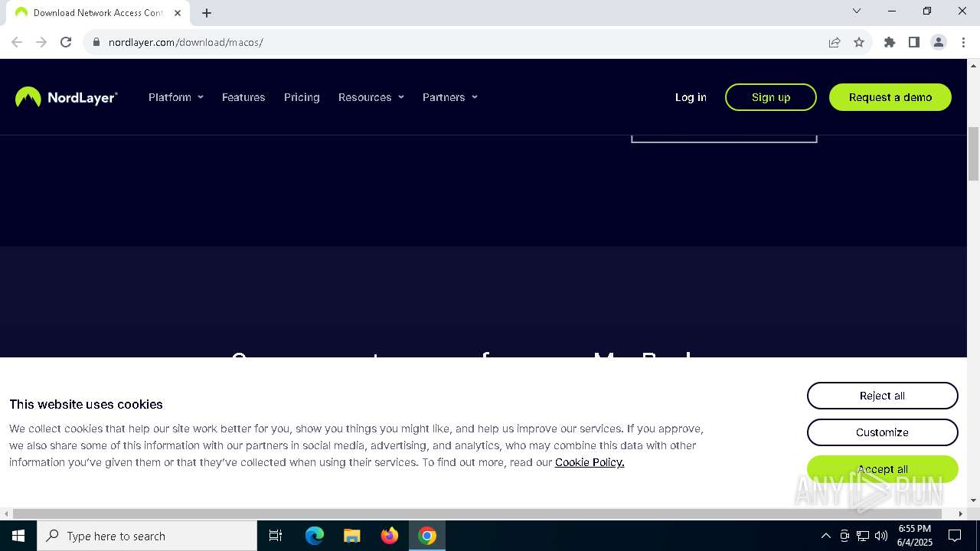This screenshot has height=551, width=980.
Task: Launch Microsoft Edge from the taskbar
Action: coord(315,536)
